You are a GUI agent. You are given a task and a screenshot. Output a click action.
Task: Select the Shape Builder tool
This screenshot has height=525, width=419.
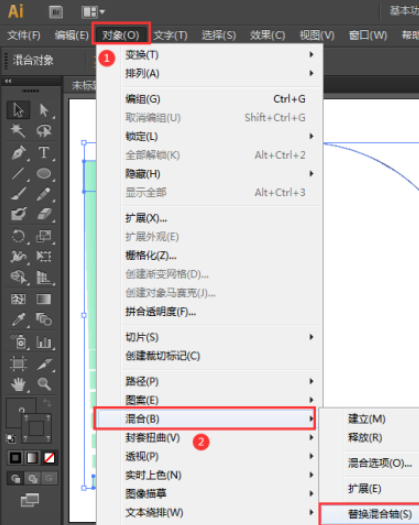[x=18, y=277]
